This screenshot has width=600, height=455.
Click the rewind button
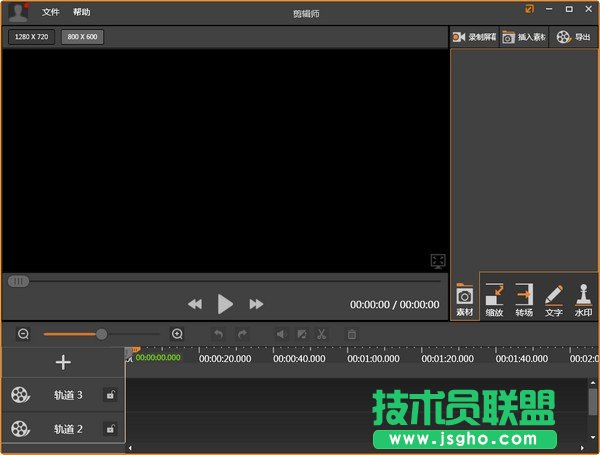[195, 304]
